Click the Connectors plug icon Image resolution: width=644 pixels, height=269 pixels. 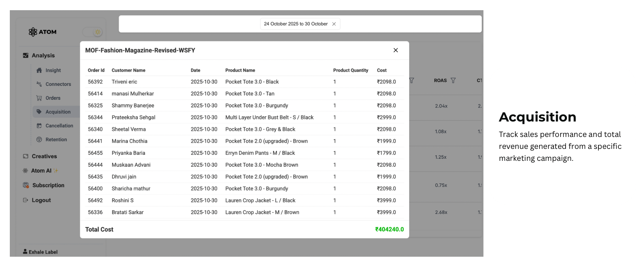tap(39, 84)
